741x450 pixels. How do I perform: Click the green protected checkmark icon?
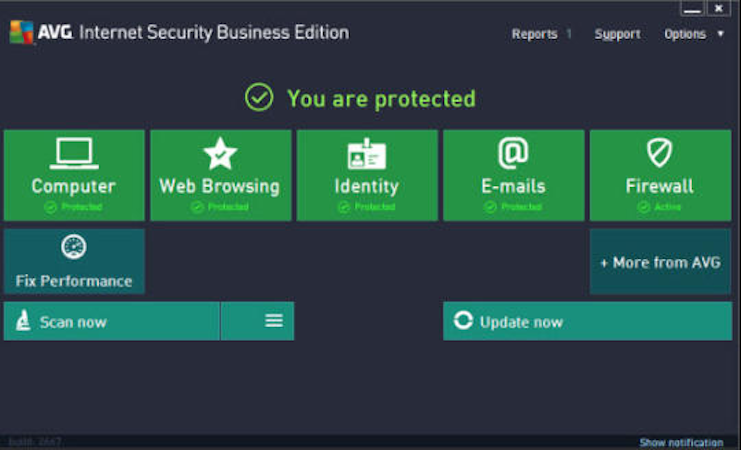(x=259, y=97)
